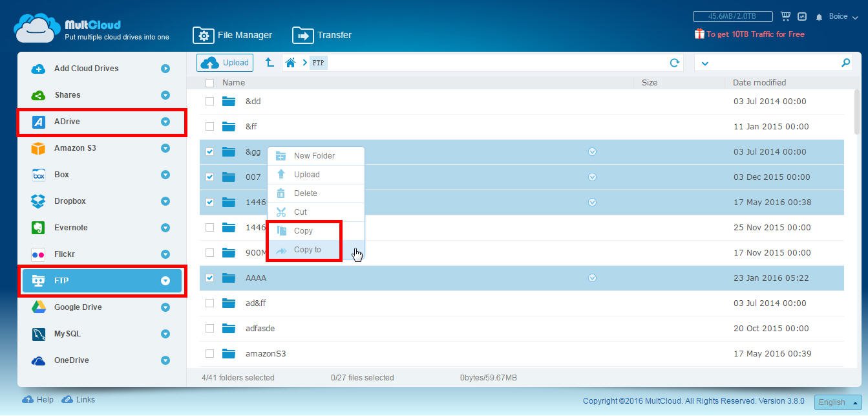The width and height of the screenshot is (868, 416).
Task: Click the MultCloud cloud logo
Action: (37, 28)
